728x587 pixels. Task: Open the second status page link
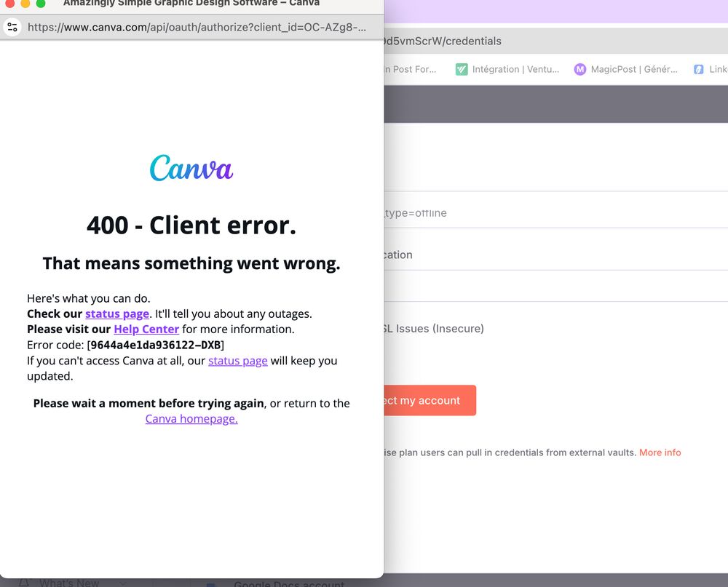238,361
